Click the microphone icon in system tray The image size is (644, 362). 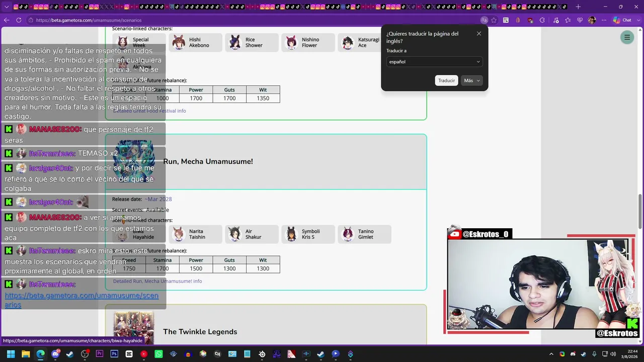[594, 354]
